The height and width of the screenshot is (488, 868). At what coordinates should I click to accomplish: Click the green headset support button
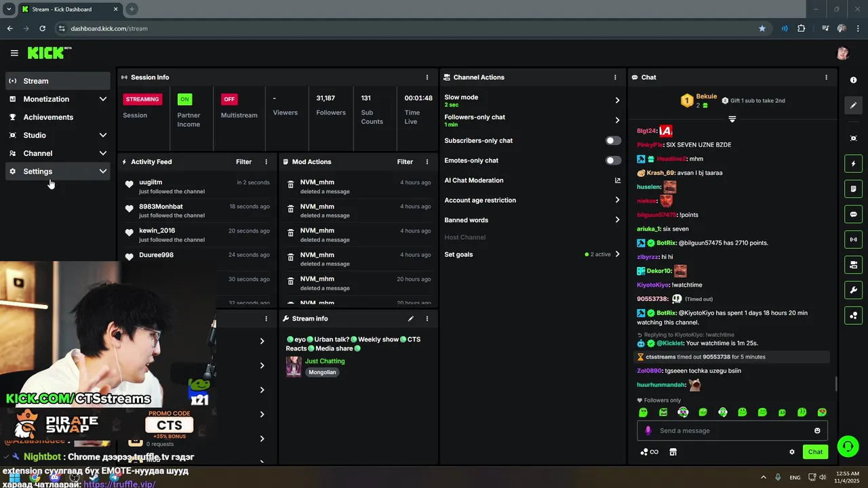tap(848, 447)
